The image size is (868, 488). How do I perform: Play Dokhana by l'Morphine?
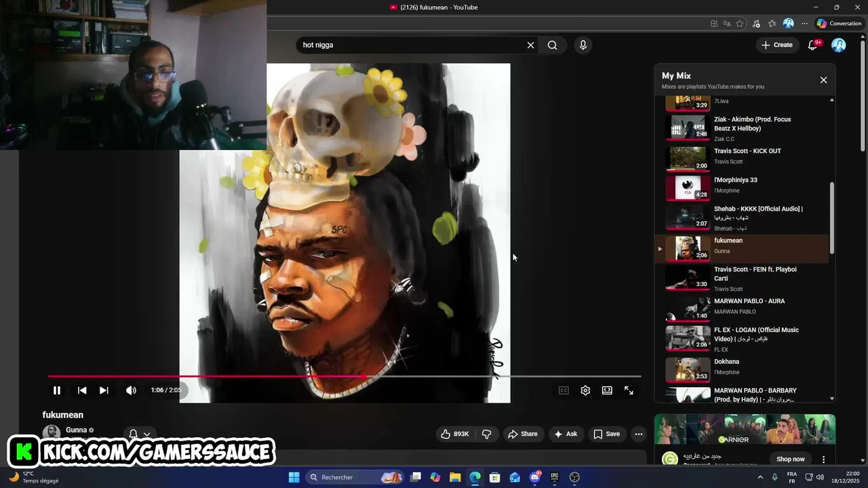[743, 368]
